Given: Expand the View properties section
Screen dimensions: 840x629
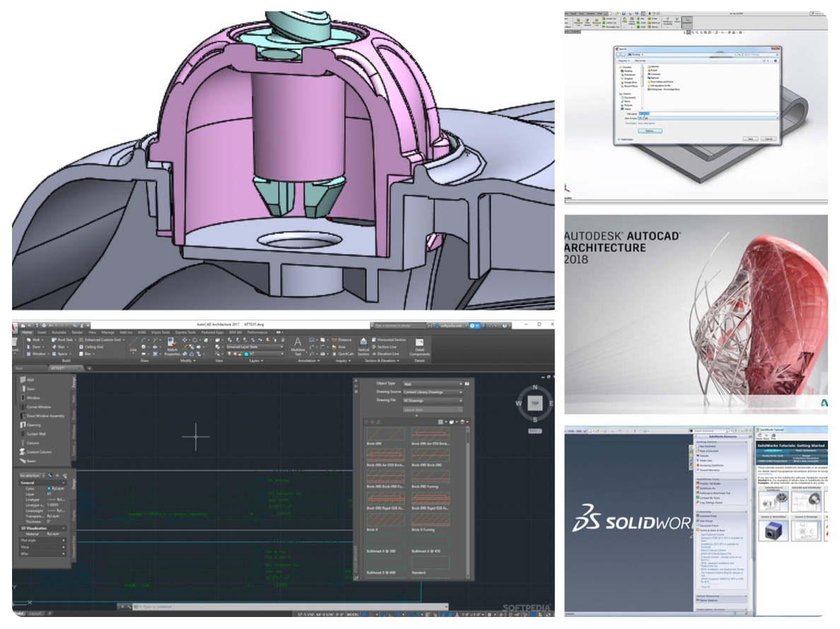Looking at the screenshot, I should tap(42, 547).
